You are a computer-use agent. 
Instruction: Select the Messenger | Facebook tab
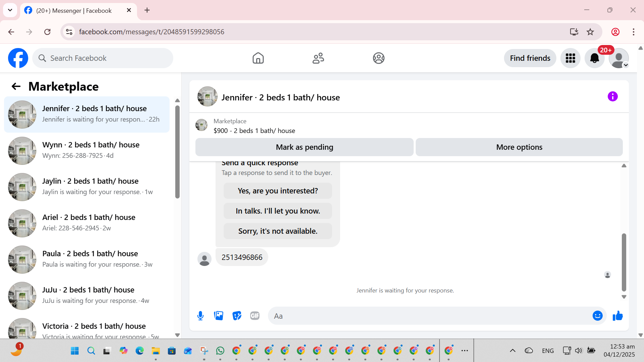point(78,11)
